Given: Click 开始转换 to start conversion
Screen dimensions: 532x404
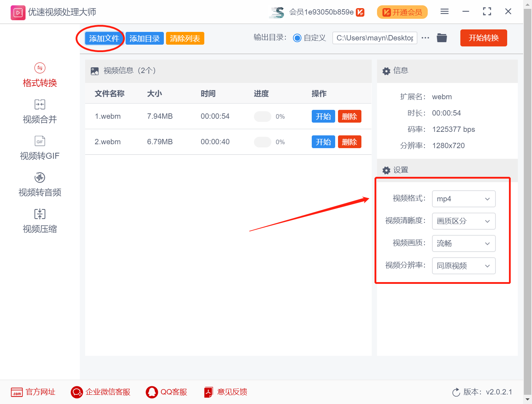Looking at the screenshot, I should (483, 38).
